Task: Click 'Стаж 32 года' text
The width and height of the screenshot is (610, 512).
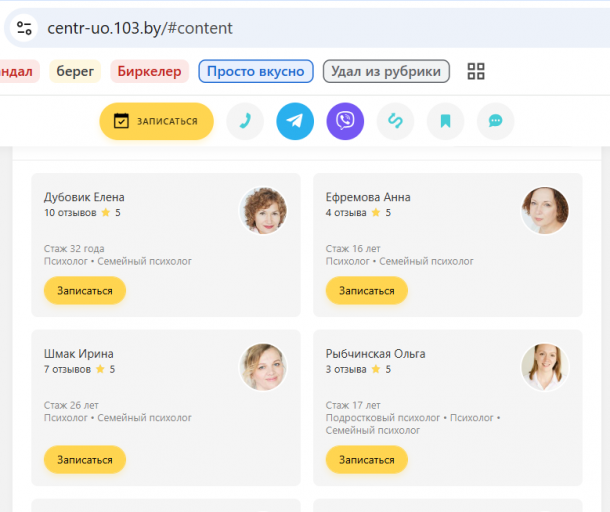Action: pyautogui.click(x=74, y=249)
